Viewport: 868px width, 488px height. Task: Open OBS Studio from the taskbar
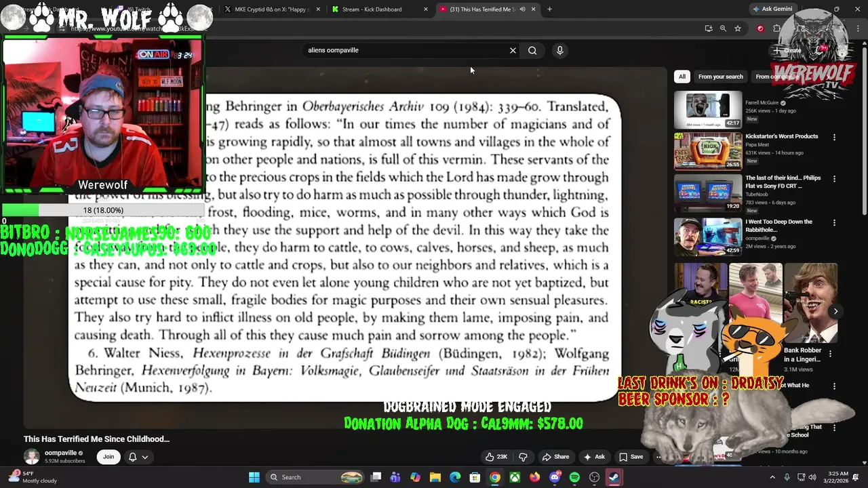[595, 477]
